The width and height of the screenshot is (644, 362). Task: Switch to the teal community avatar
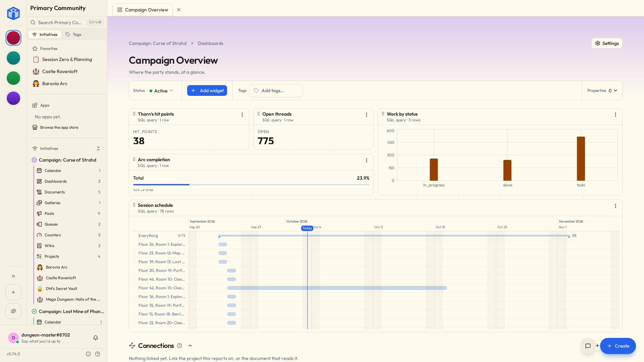[13, 58]
